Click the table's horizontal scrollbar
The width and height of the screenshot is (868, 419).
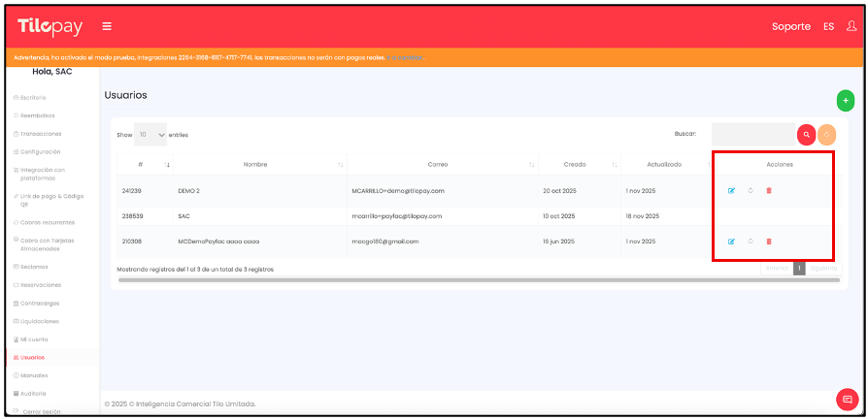466,279
